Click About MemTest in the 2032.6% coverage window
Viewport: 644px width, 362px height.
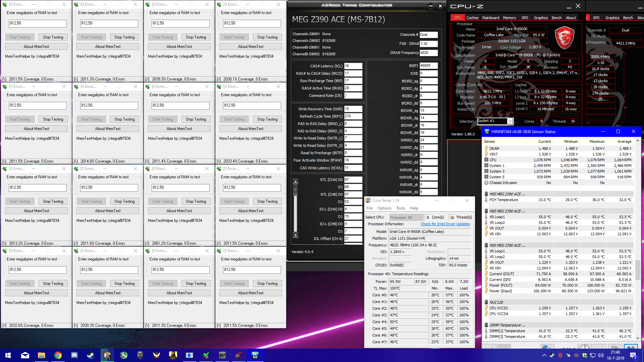36,293
